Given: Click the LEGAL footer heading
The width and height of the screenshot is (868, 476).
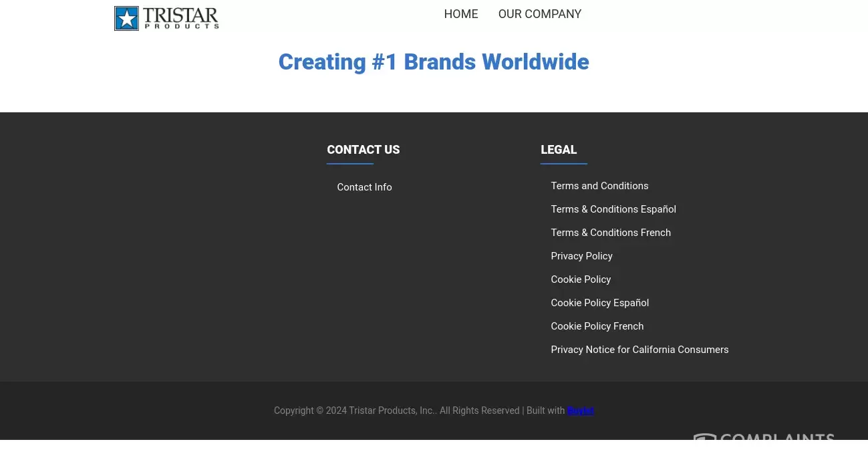Looking at the screenshot, I should point(559,150).
